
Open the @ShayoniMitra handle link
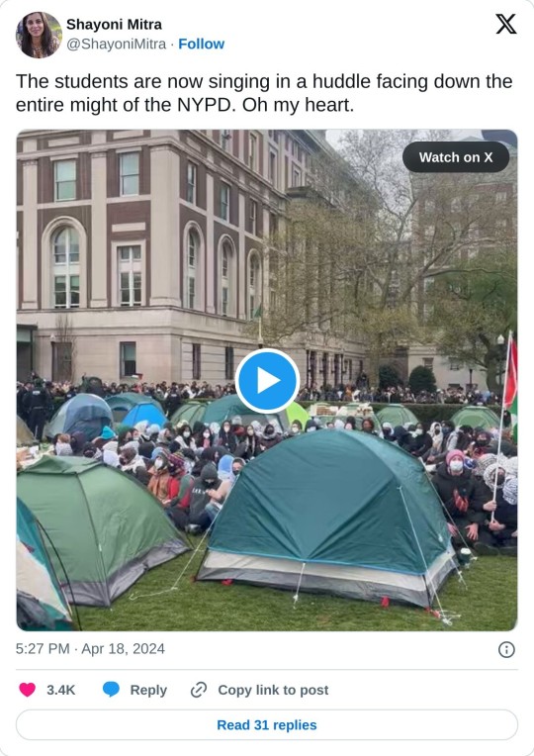click(x=116, y=44)
